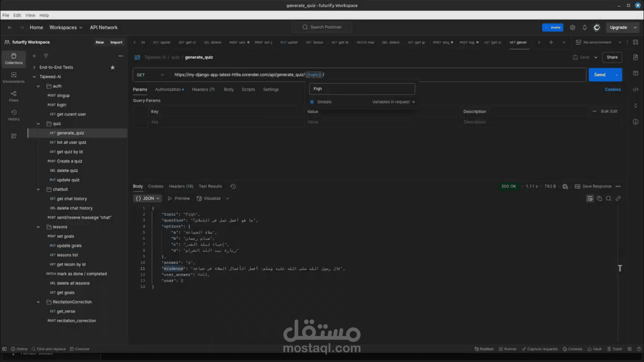
Task: Expand the End-to-End Tests collection
Action: tap(34, 68)
